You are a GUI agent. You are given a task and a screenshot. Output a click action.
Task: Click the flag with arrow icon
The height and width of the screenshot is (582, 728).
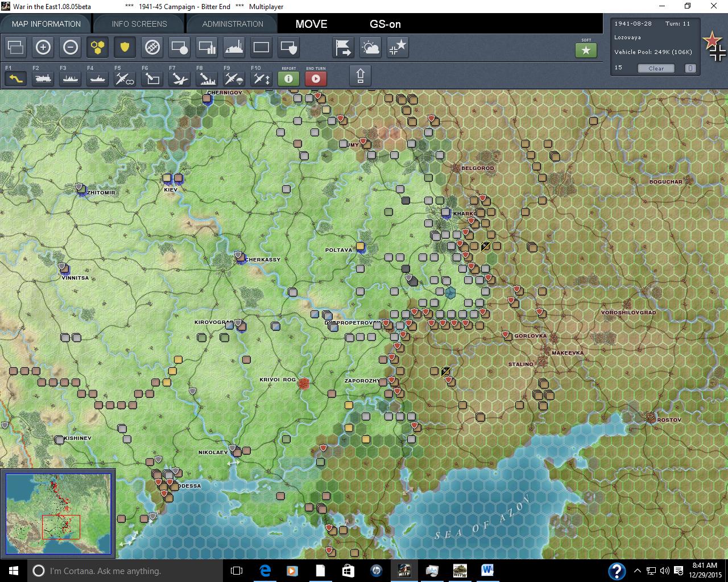tap(344, 47)
